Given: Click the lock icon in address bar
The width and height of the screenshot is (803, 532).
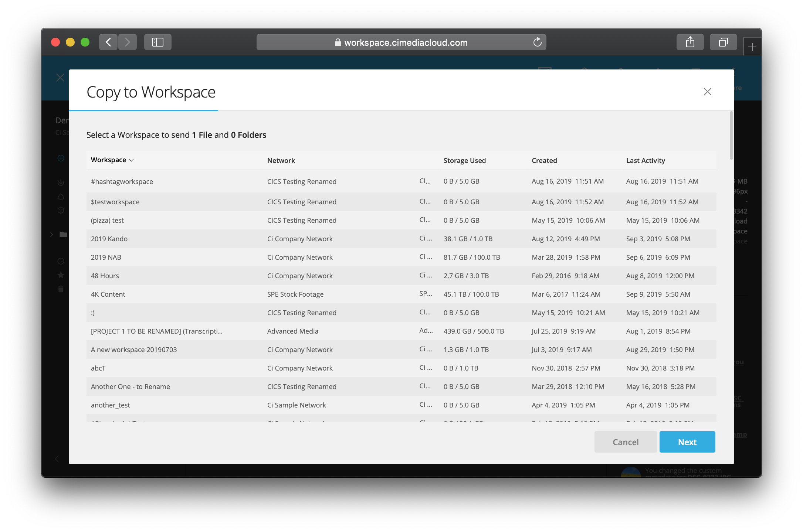Looking at the screenshot, I should tap(338, 42).
